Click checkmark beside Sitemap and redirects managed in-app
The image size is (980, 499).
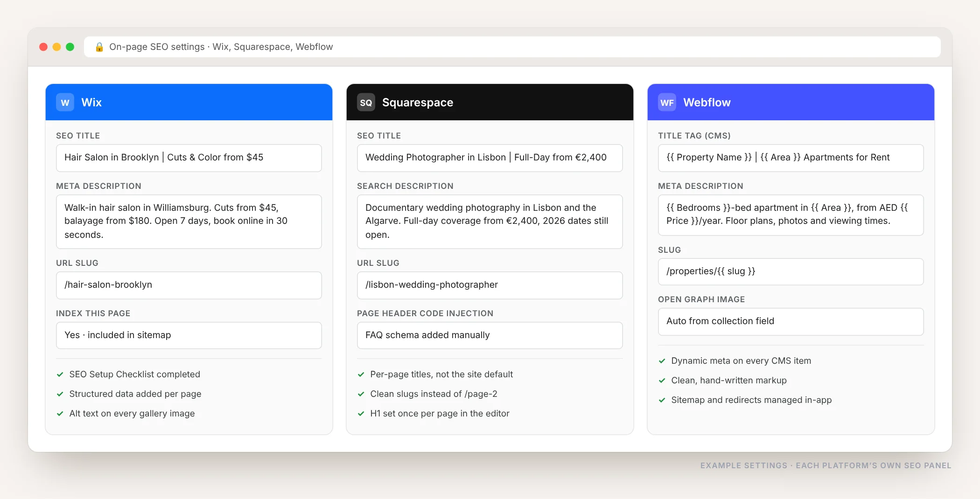tap(662, 400)
